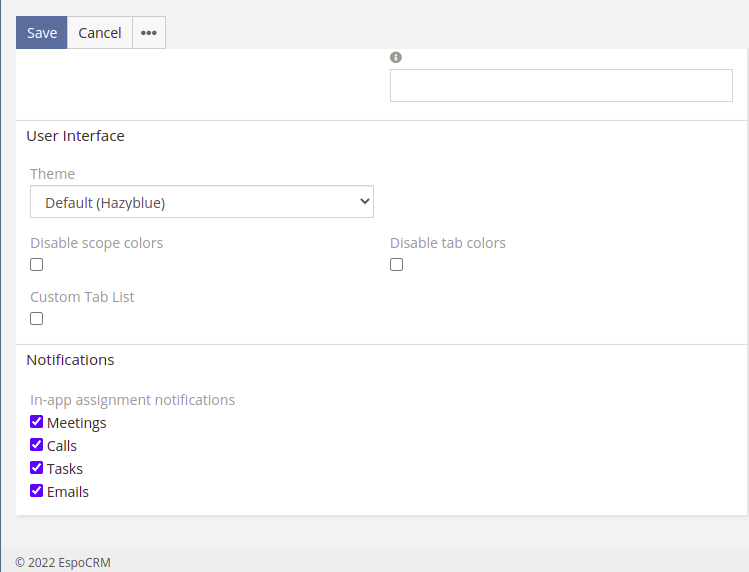This screenshot has width=749, height=572.
Task: Click the Save button
Action: 42,33
